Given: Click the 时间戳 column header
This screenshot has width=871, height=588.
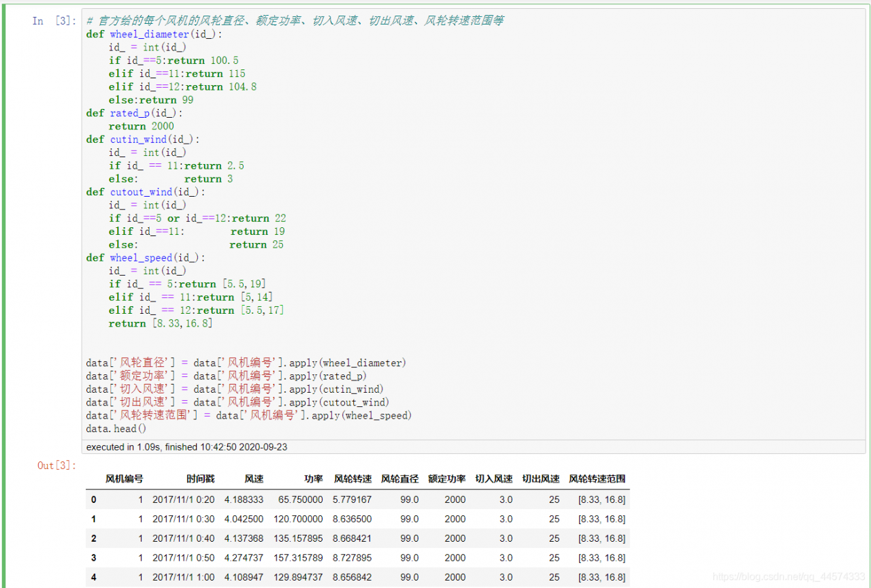Looking at the screenshot, I should click(201, 479).
